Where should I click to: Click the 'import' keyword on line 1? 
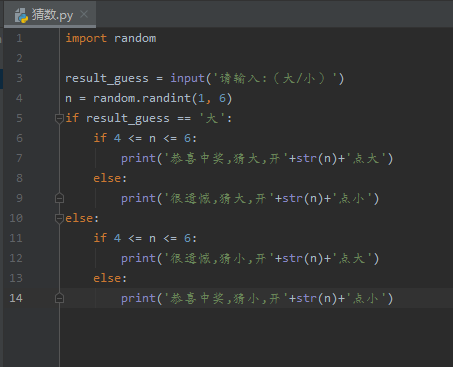[86, 38]
